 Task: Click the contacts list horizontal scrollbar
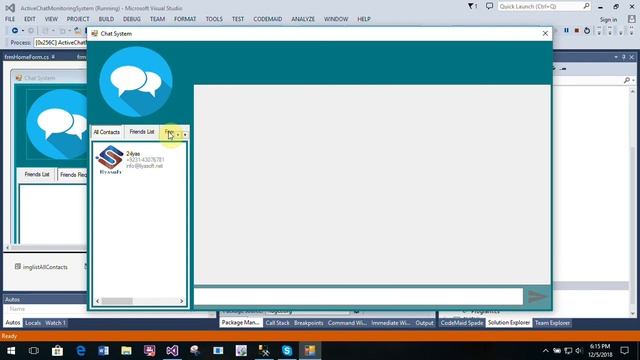pos(140,301)
